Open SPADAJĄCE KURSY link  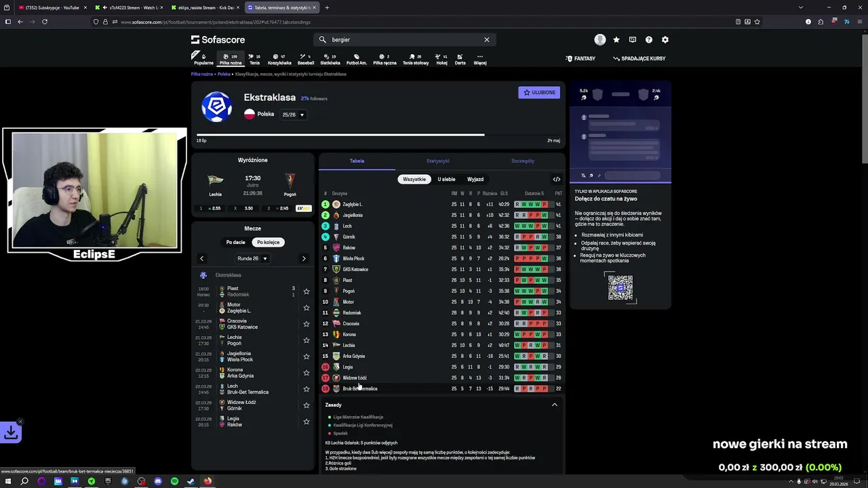click(639, 58)
